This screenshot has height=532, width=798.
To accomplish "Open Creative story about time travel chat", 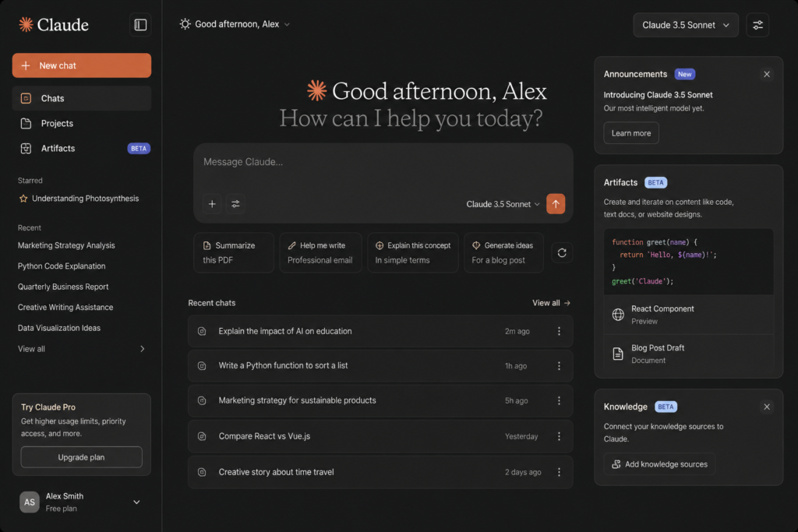I will 380,472.
